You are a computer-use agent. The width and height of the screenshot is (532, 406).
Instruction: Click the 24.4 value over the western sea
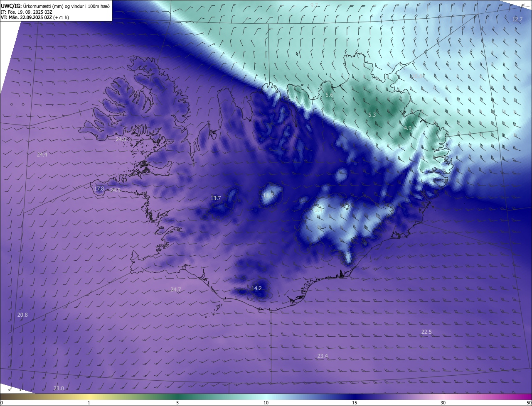coord(42,154)
